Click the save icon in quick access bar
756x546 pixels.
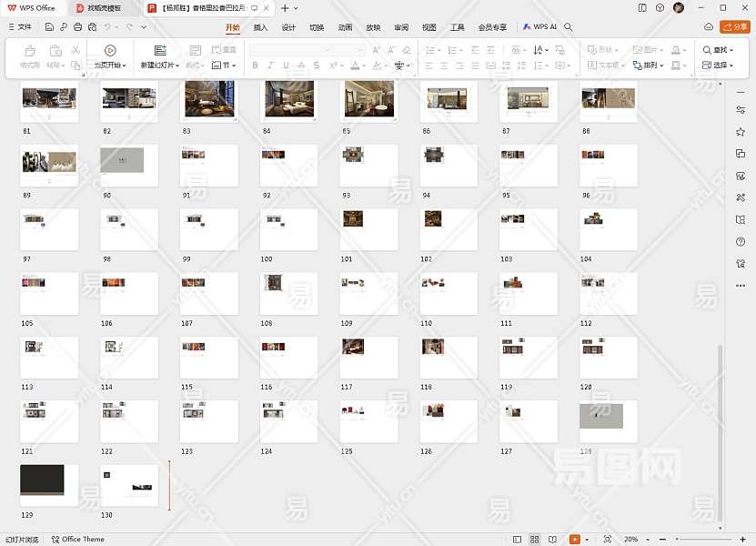(x=49, y=28)
